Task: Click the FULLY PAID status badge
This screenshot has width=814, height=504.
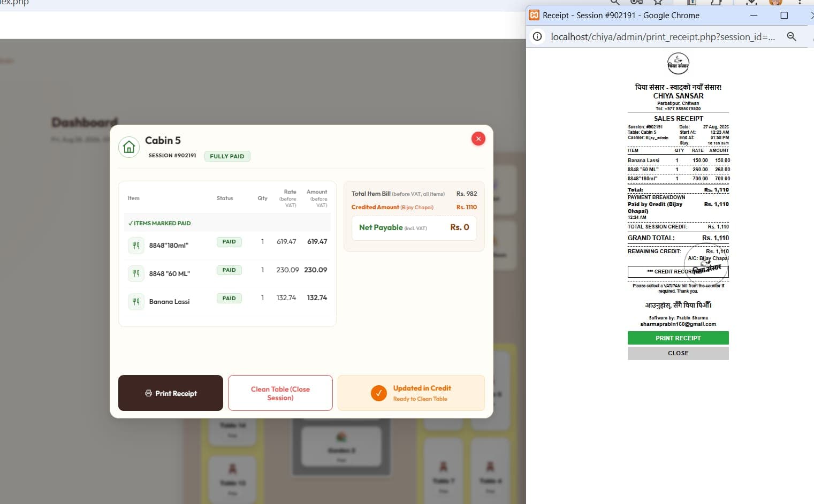Action: point(227,156)
